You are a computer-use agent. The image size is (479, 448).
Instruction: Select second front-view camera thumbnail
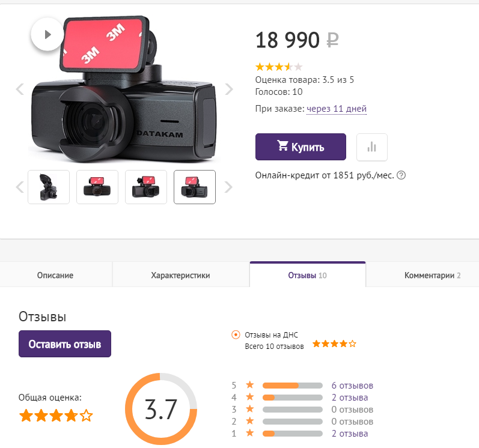click(x=97, y=187)
